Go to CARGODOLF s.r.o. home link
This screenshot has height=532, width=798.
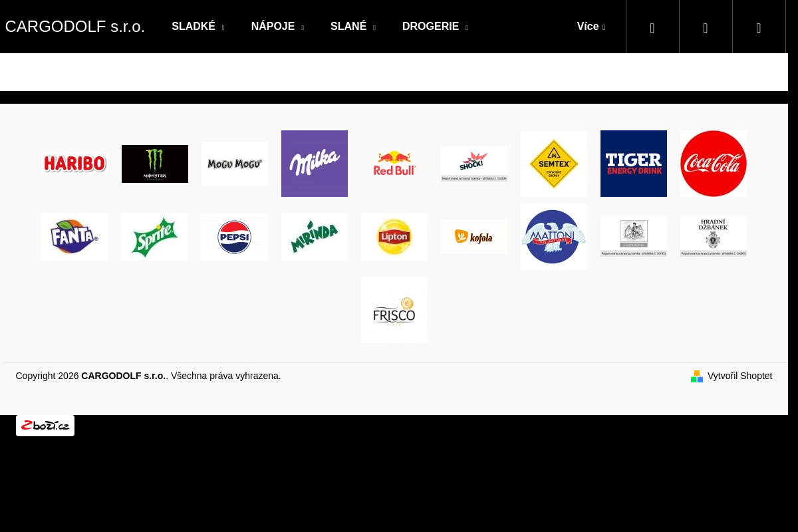(x=75, y=27)
